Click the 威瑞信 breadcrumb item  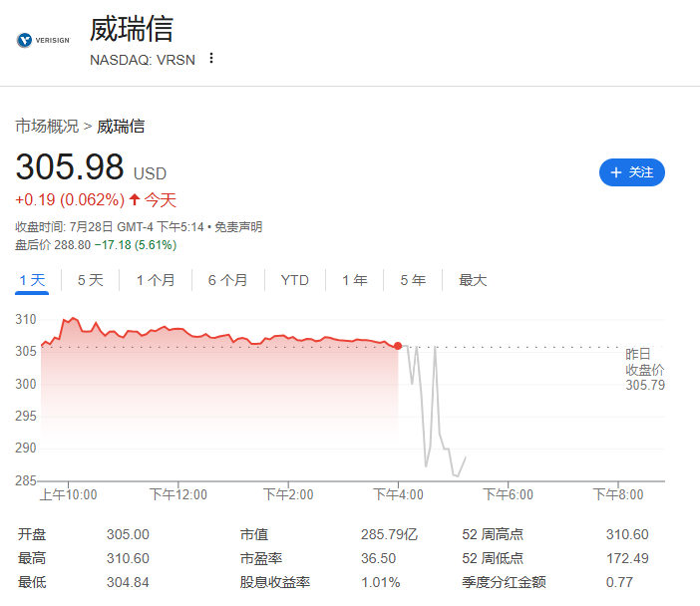121,127
